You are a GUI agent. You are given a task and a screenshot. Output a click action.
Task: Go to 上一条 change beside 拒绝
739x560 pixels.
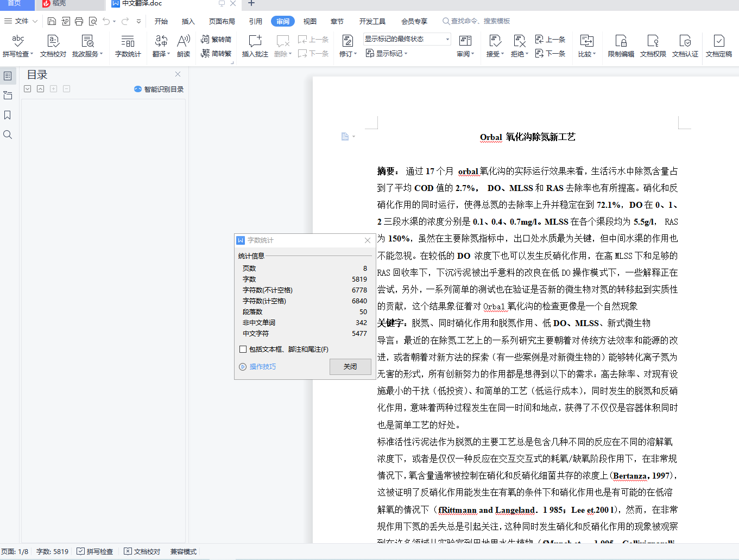point(550,39)
